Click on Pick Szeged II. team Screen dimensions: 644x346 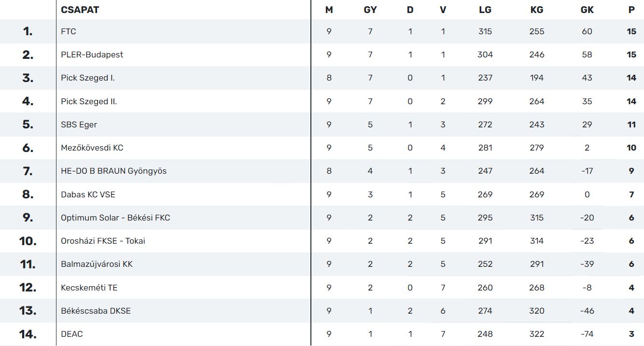pos(89,101)
